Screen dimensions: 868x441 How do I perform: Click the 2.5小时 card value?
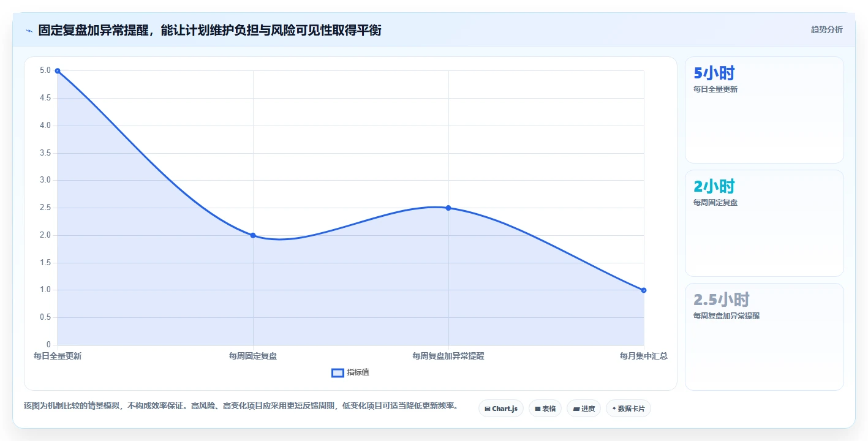pyautogui.click(x=721, y=300)
